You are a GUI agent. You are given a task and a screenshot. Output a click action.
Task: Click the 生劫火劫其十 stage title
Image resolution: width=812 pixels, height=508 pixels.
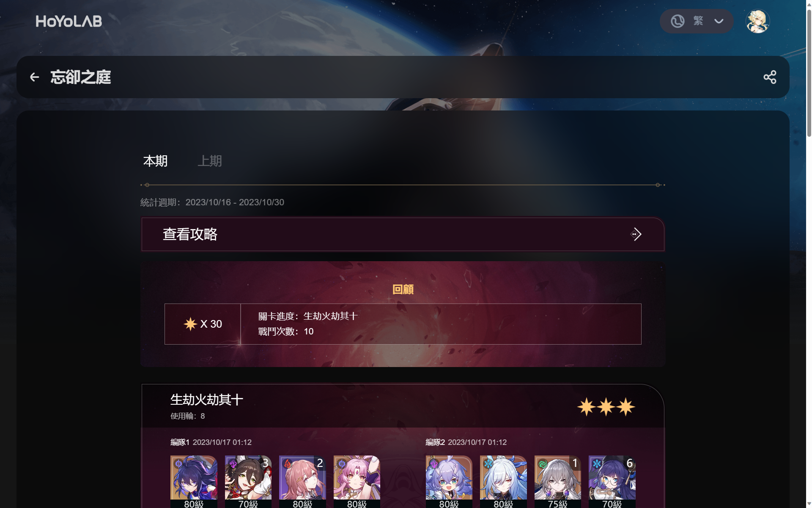pos(206,400)
